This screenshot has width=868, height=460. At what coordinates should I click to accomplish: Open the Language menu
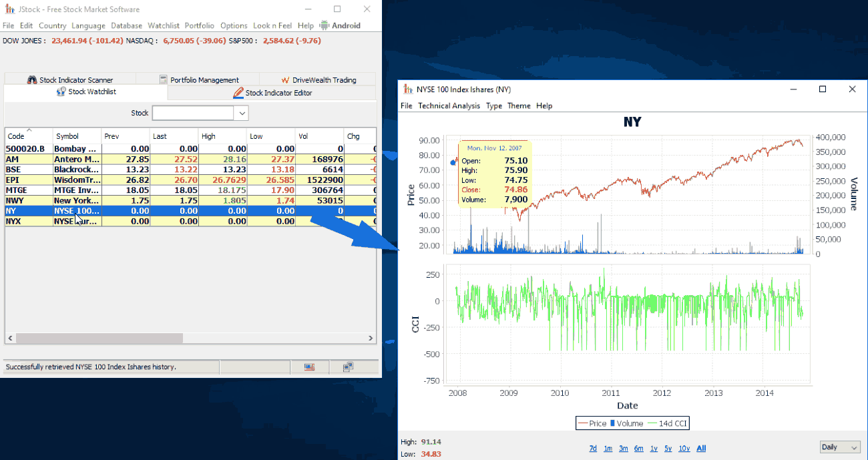88,25
